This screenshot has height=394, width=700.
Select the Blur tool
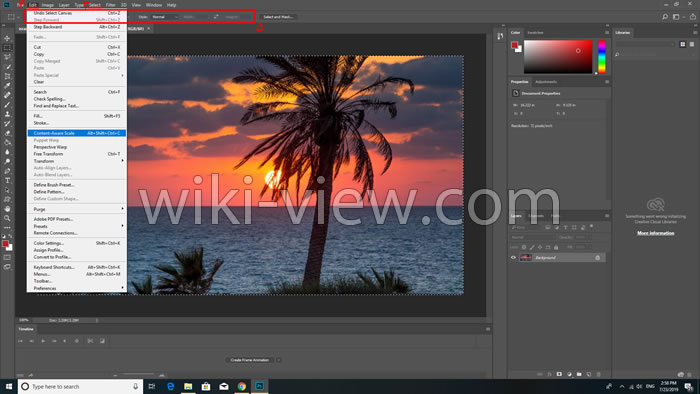tap(7, 152)
